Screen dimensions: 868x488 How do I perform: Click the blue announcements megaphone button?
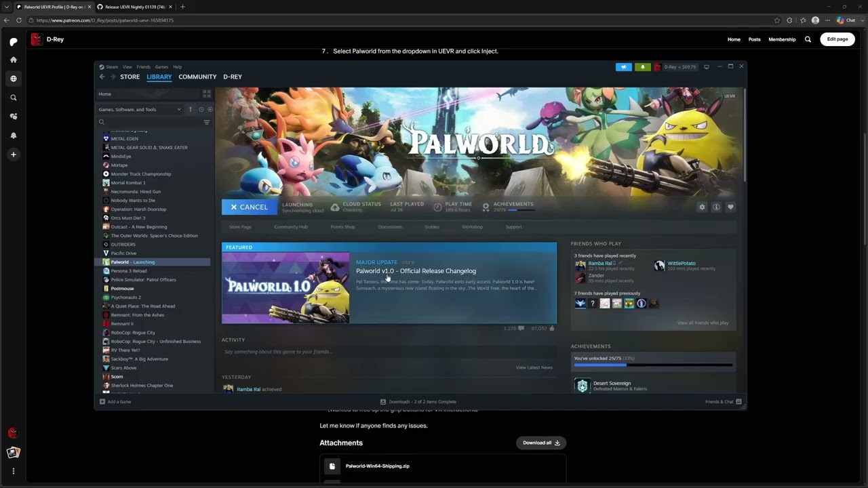coord(624,66)
